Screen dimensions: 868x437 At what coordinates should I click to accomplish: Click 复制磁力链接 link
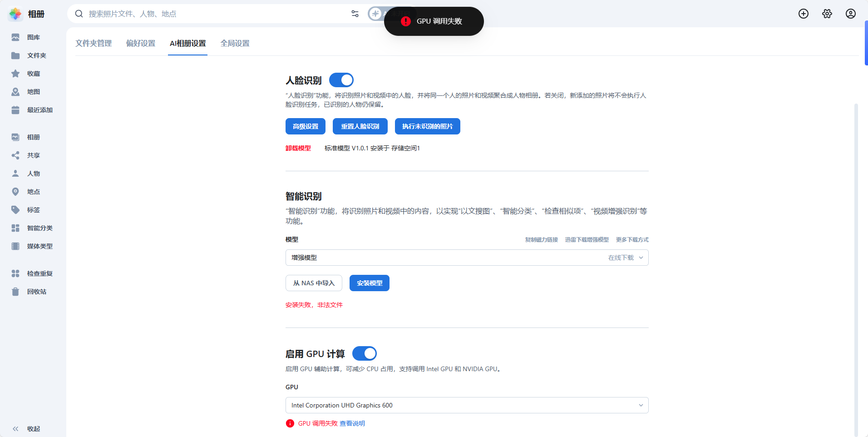(x=542, y=240)
